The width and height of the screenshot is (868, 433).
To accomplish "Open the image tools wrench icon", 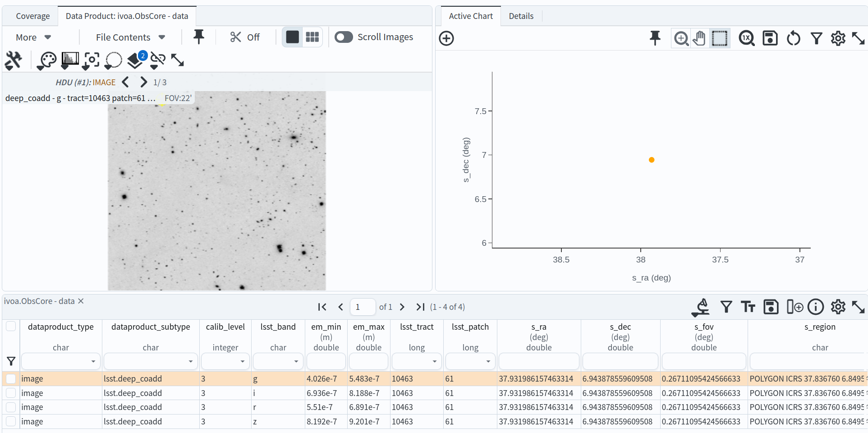I will point(14,60).
